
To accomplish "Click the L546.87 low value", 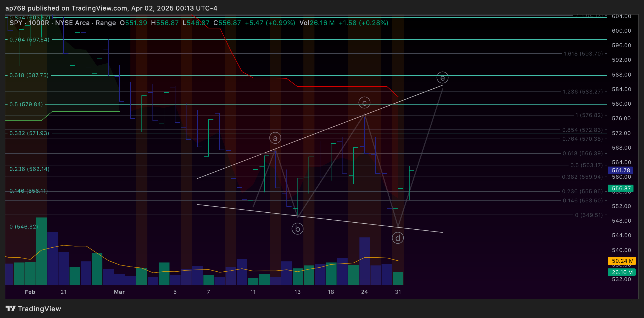I will click(196, 23).
